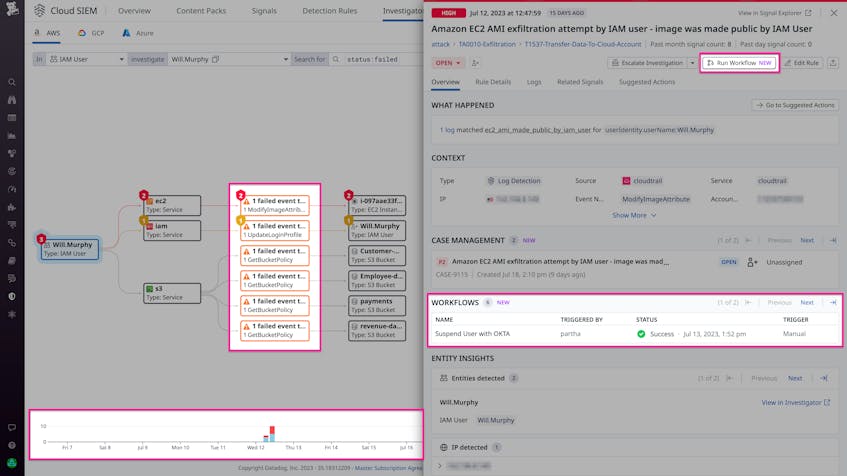Image resolution: width=847 pixels, height=476 pixels.
Task: Jump to last page of Workflows
Action: [833, 303]
